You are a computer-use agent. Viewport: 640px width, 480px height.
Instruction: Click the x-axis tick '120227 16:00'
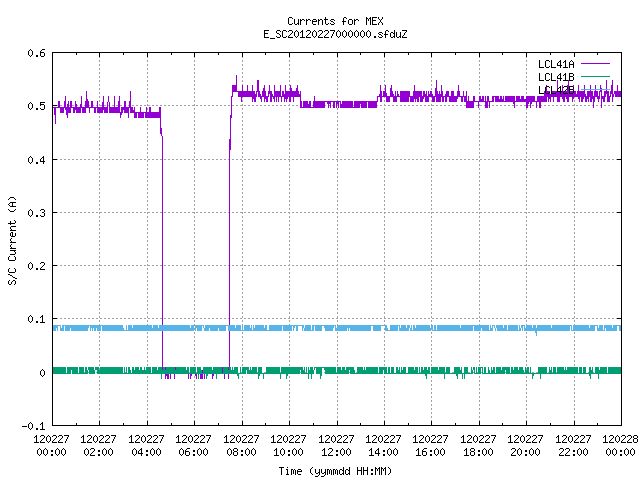(x=431, y=445)
